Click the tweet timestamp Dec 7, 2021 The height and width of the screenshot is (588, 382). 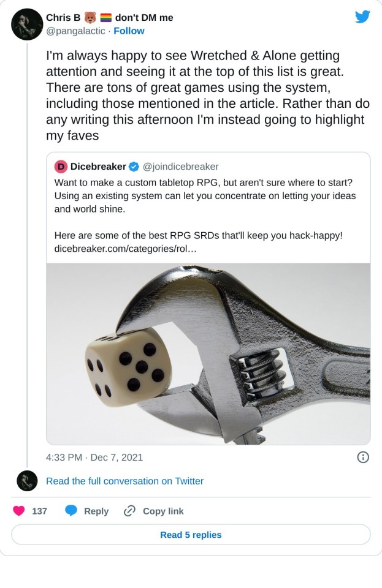click(x=94, y=457)
